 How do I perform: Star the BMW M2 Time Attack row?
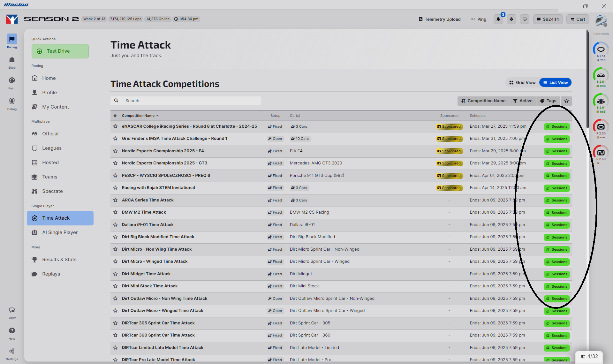click(115, 212)
